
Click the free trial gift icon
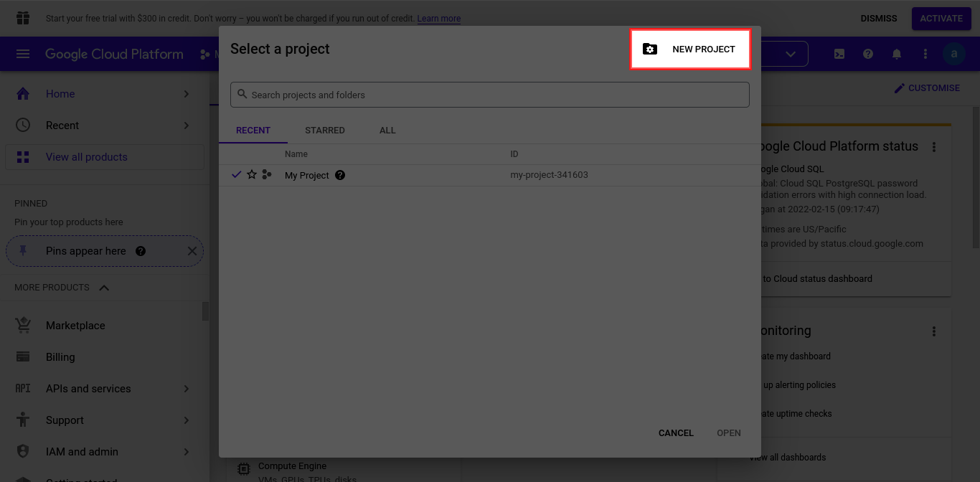tap(23, 18)
